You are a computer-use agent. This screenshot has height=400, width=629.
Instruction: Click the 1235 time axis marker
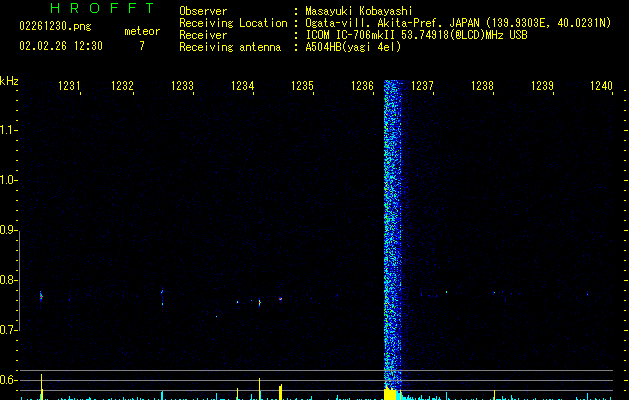pos(302,85)
